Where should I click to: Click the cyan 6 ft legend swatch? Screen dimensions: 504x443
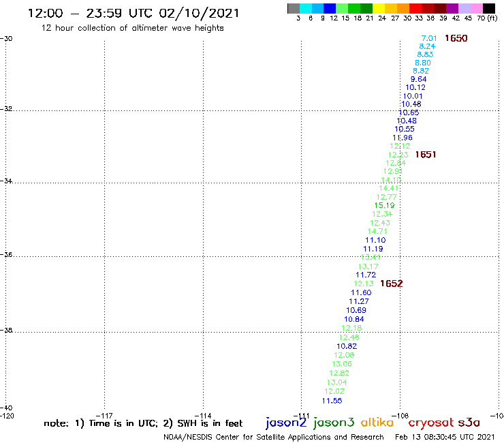coord(306,8)
